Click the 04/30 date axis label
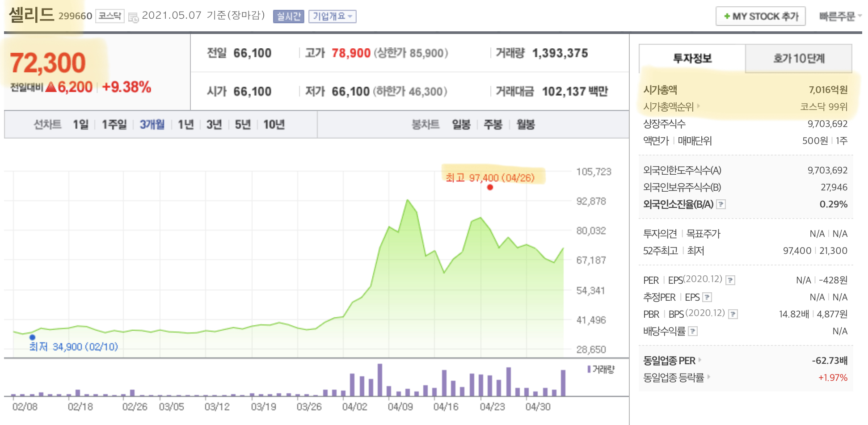The image size is (868, 425). click(x=538, y=407)
